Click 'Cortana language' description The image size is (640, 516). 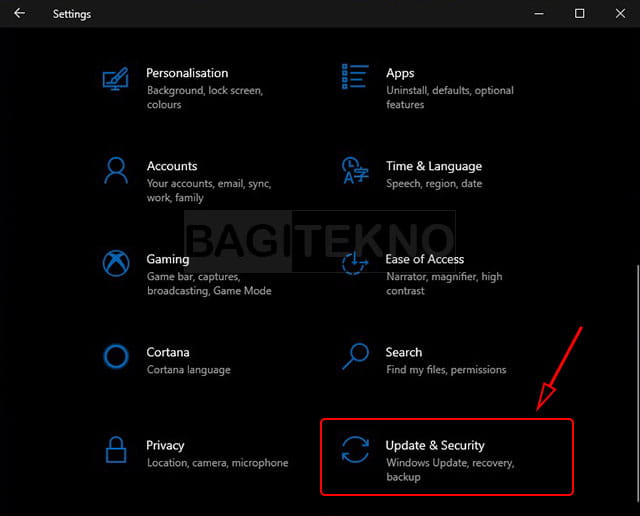pos(189,370)
